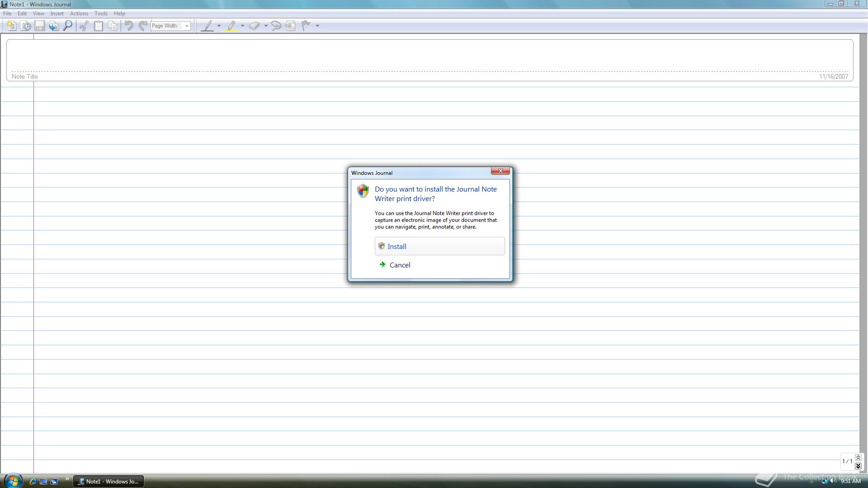Open the Actions menu
This screenshot has width=868, height=488.
pos(79,14)
